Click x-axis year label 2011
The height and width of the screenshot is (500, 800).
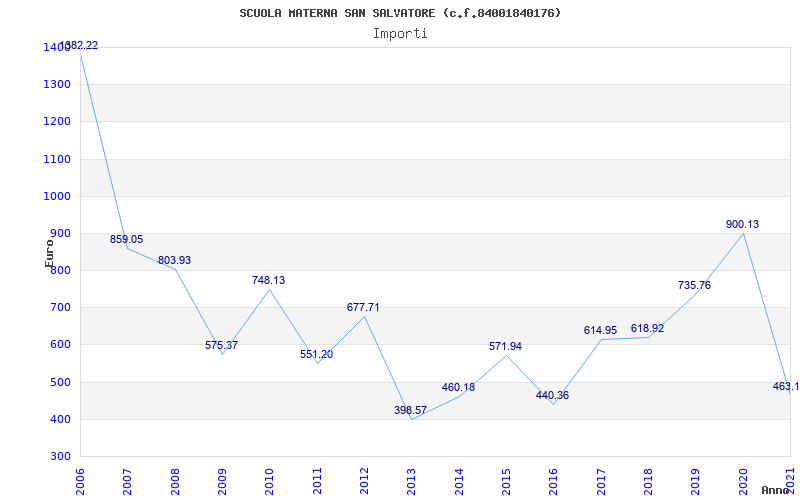[x=317, y=480]
